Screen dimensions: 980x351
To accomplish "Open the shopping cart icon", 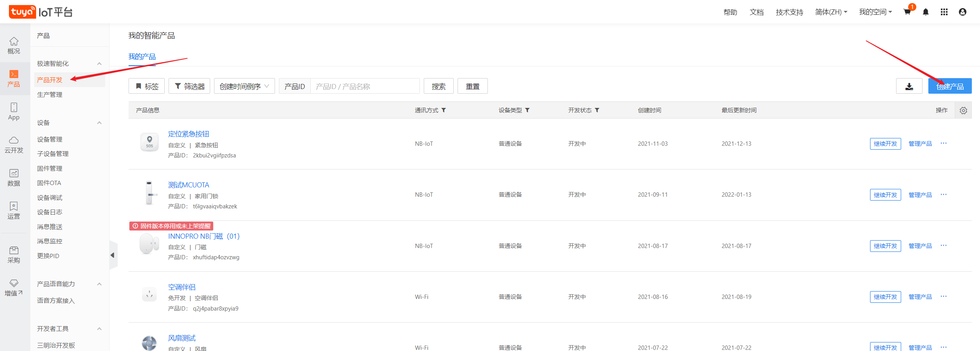I will (x=907, y=12).
